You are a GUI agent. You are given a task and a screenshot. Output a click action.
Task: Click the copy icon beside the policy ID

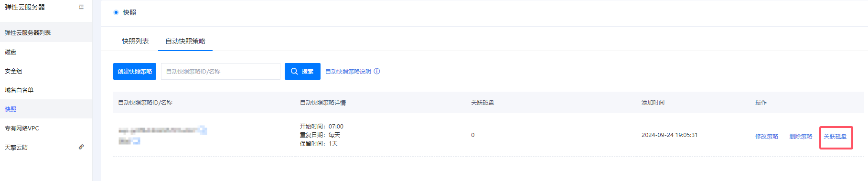point(203,130)
